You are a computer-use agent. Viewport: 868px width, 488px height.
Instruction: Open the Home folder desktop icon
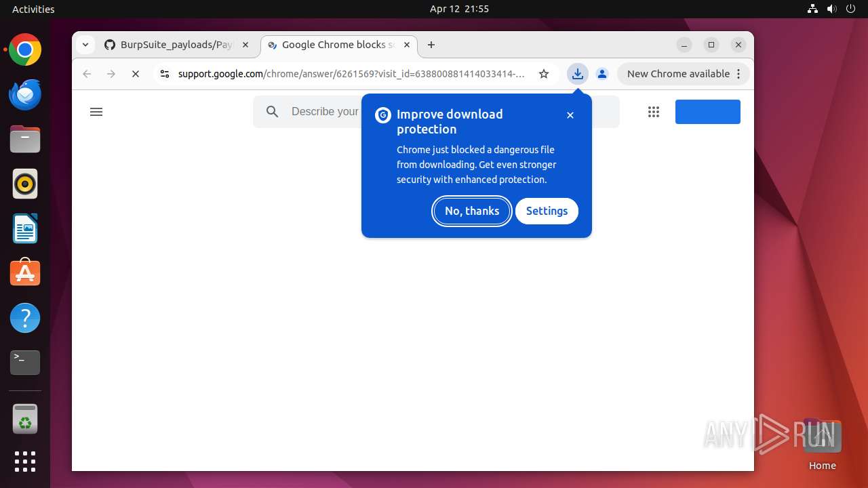tap(823, 444)
